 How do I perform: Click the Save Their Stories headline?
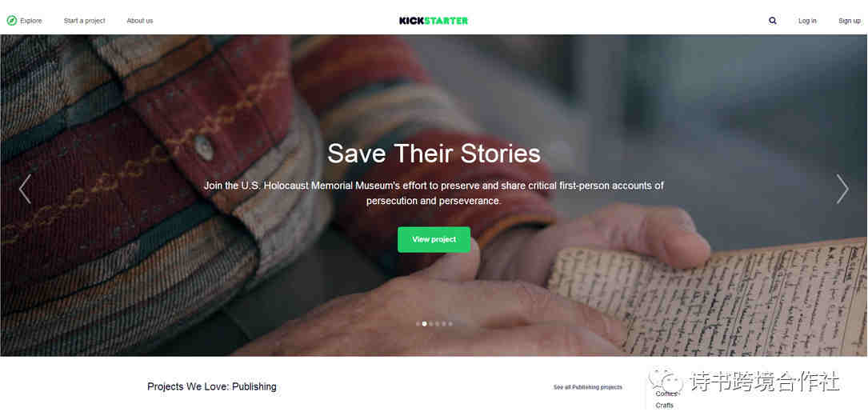pos(434,154)
